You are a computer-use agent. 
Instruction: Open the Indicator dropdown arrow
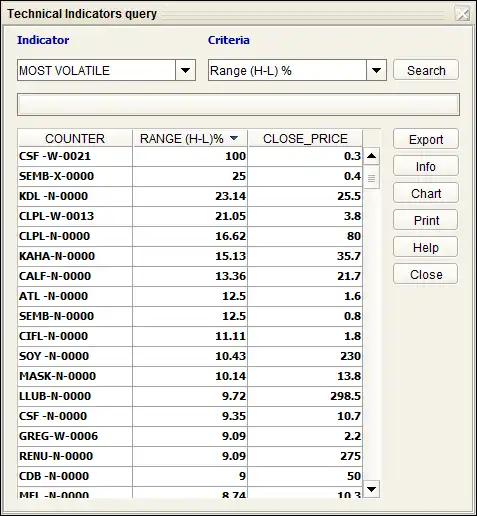[x=185, y=70]
